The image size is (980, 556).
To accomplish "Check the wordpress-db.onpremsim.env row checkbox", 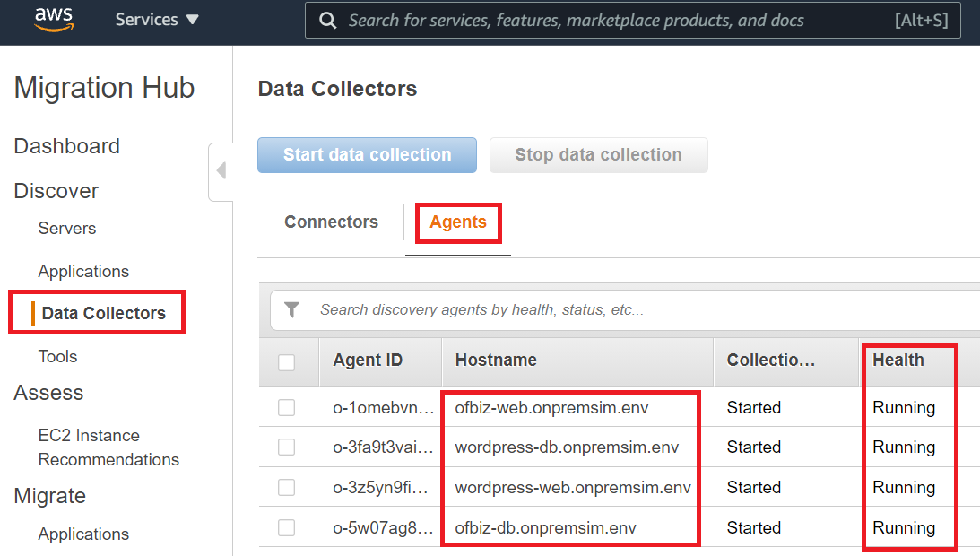I will (x=286, y=447).
